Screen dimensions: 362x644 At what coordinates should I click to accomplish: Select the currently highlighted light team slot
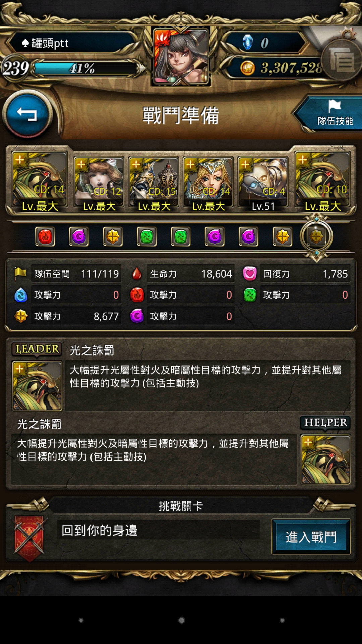click(316, 237)
